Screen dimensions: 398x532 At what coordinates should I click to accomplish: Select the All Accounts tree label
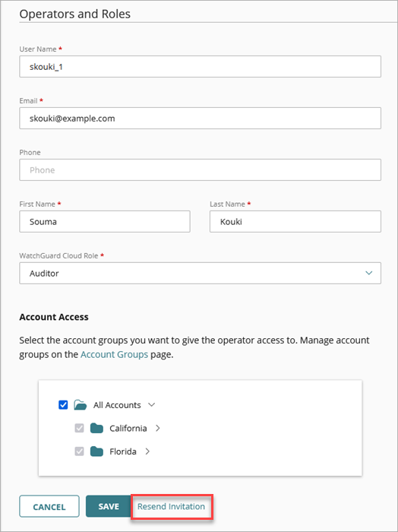click(x=117, y=405)
